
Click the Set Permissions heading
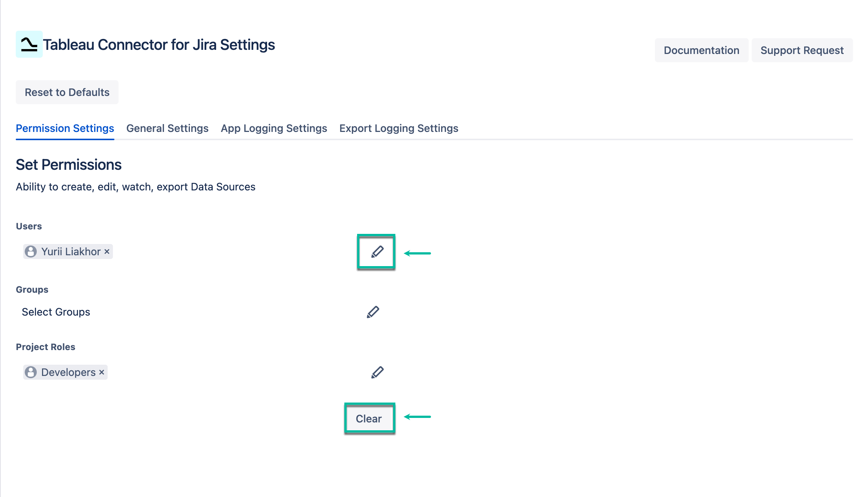[x=69, y=165]
